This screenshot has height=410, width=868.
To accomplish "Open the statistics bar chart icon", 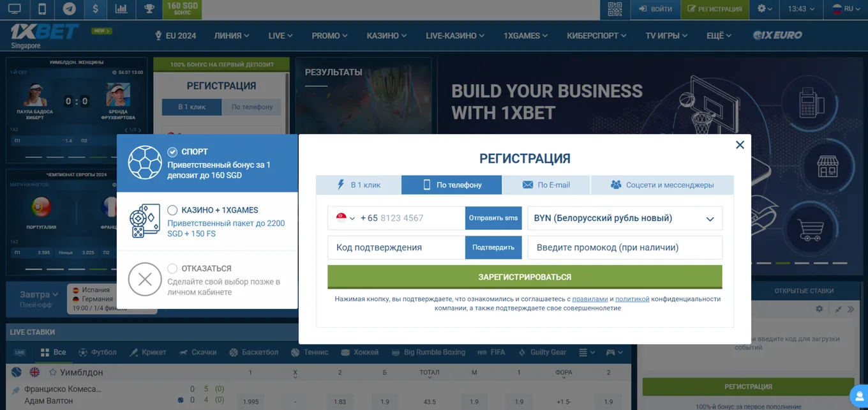I will point(121,9).
